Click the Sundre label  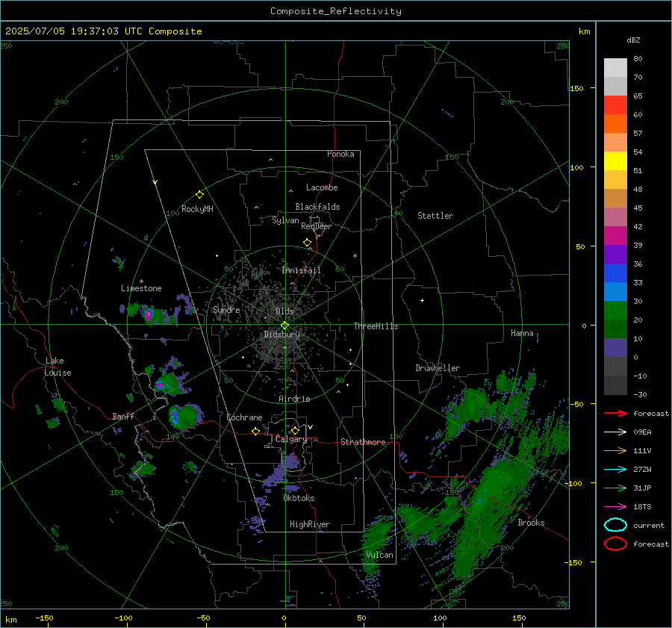(227, 310)
